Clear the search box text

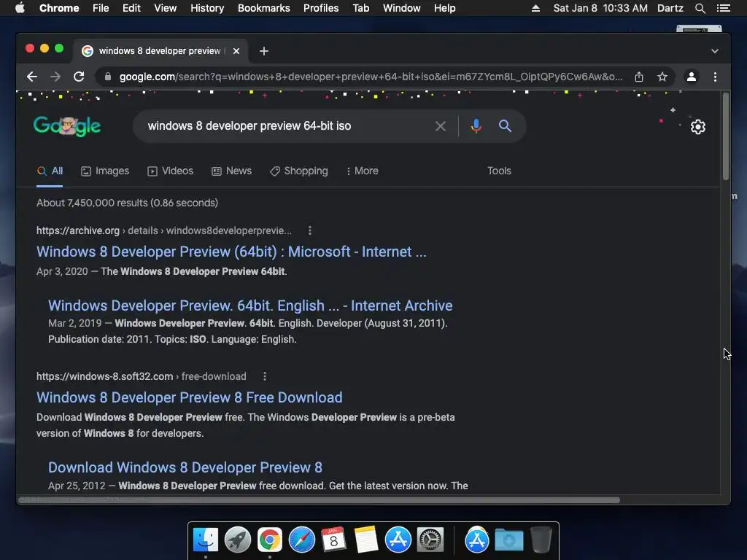(441, 126)
